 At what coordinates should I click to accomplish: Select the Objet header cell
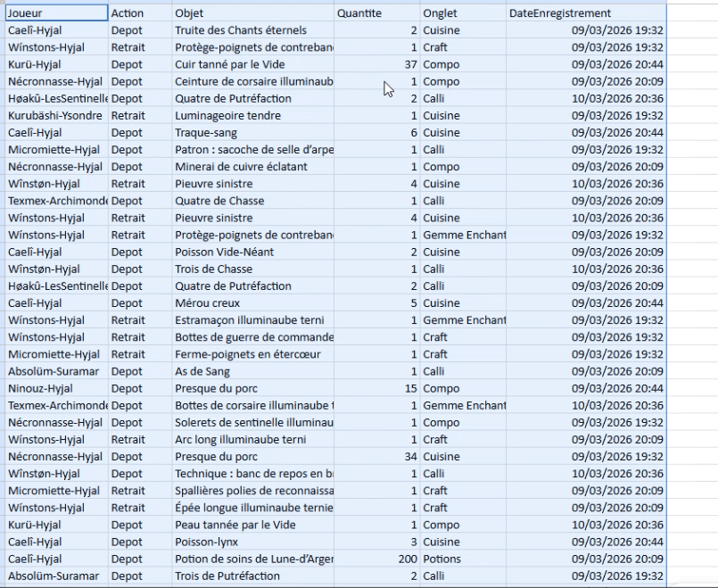coord(253,12)
